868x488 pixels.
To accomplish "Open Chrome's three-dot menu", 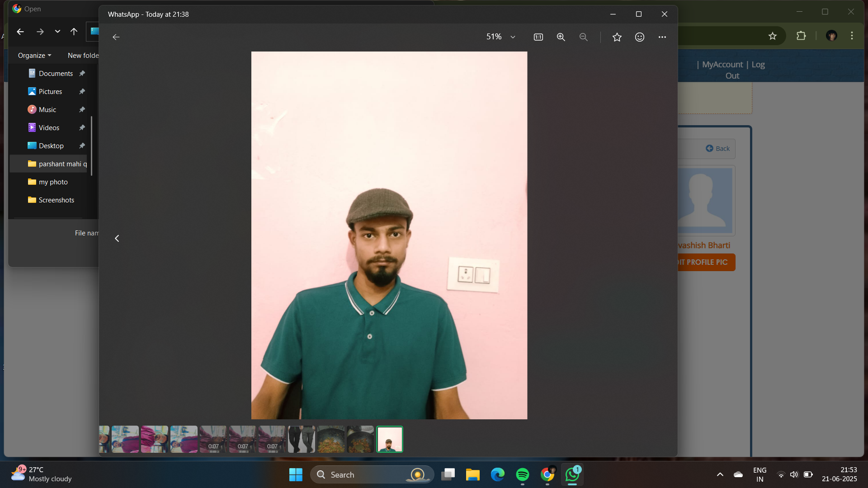I will [852, 36].
